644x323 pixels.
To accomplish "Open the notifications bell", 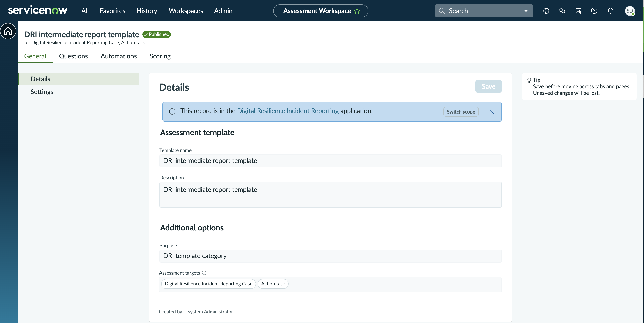I will tap(611, 11).
